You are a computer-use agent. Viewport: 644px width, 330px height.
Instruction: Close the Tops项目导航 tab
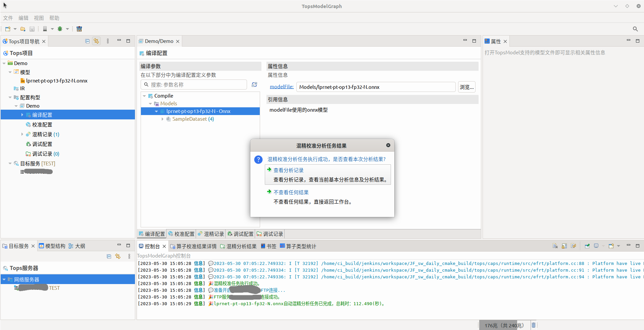pos(44,41)
